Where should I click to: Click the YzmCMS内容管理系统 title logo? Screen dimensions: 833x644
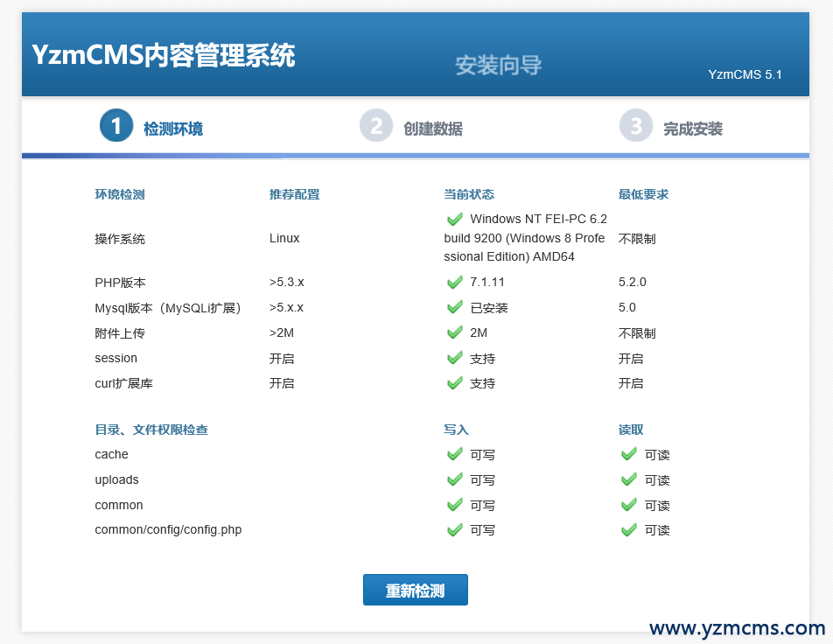tap(163, 55)
